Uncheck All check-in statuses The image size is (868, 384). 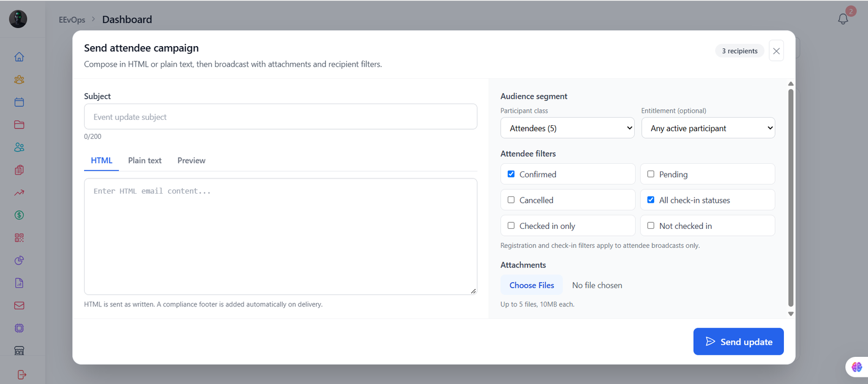[x=650, y=200]
